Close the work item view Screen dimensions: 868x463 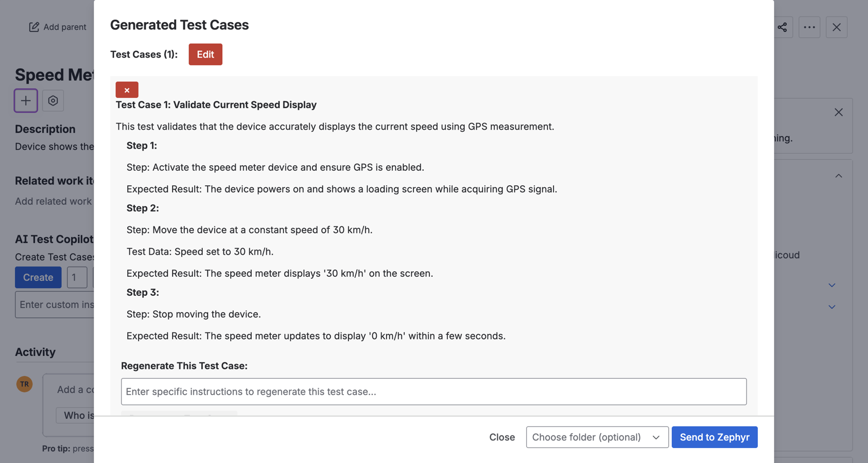click(836, 27)
